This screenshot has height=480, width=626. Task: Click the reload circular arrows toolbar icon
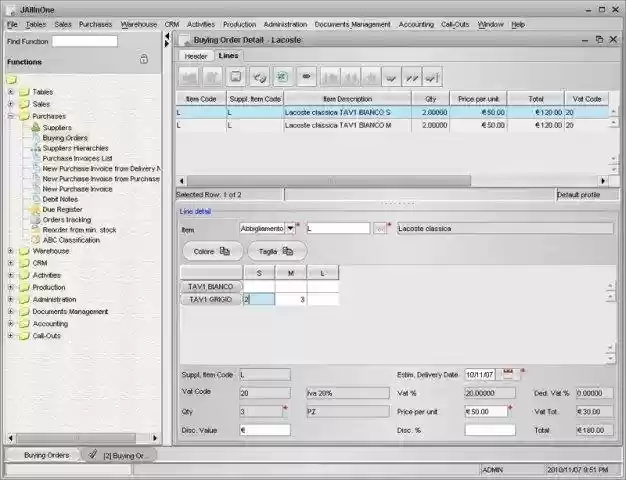pos(259,76)
